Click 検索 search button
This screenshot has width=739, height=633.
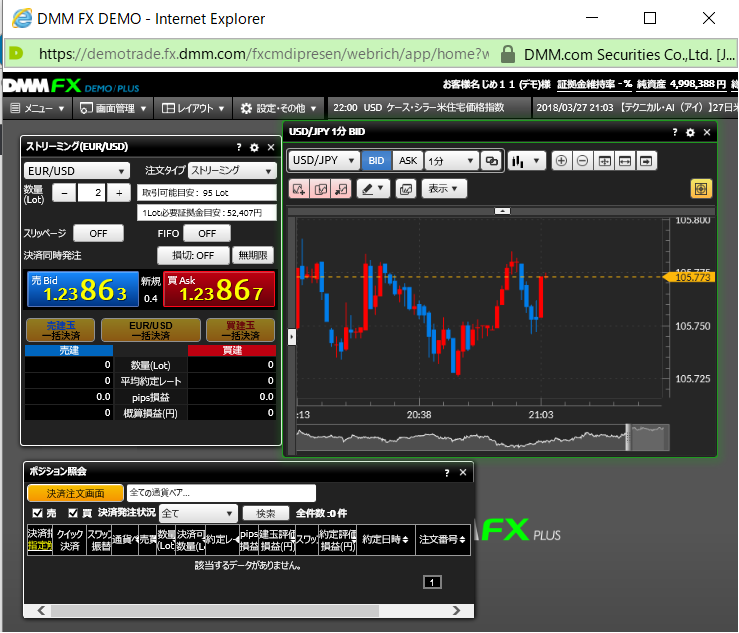[x=266, y=513]
